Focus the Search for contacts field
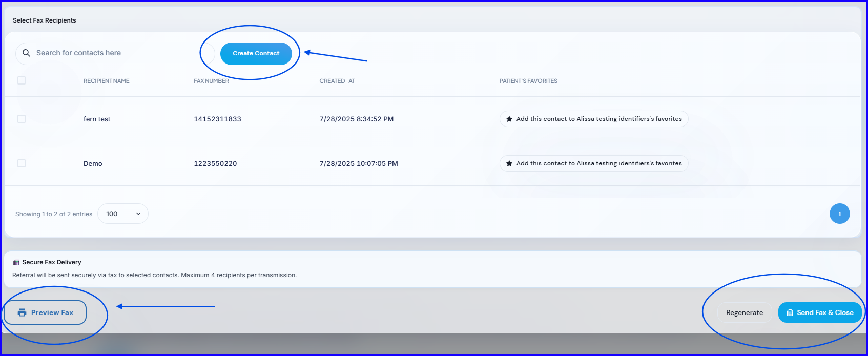The height and width of the screenshot is (356, 868). tap(115, 53)
